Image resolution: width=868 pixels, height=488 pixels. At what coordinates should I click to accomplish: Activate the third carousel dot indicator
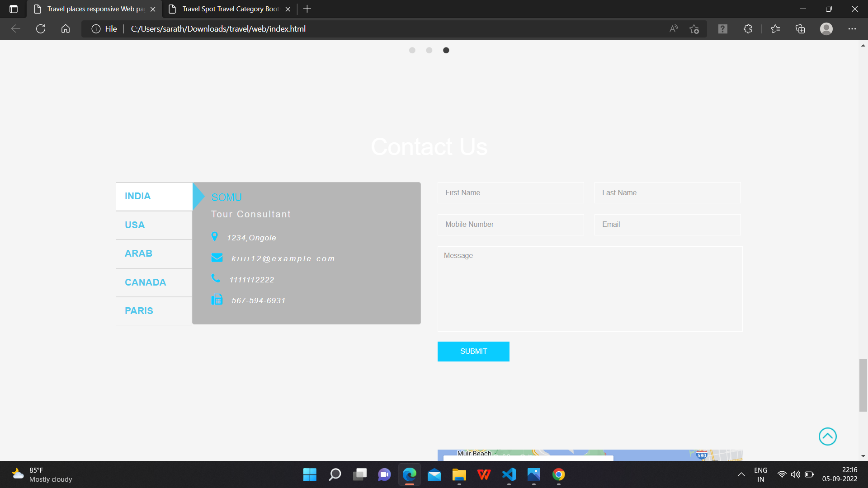446,50
